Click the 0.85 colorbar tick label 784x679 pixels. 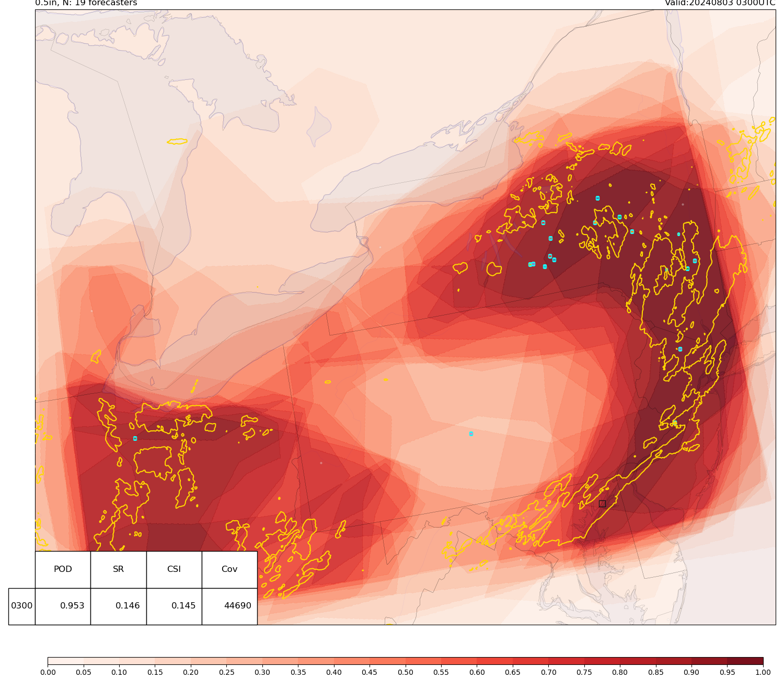click(x=656, y=672)
